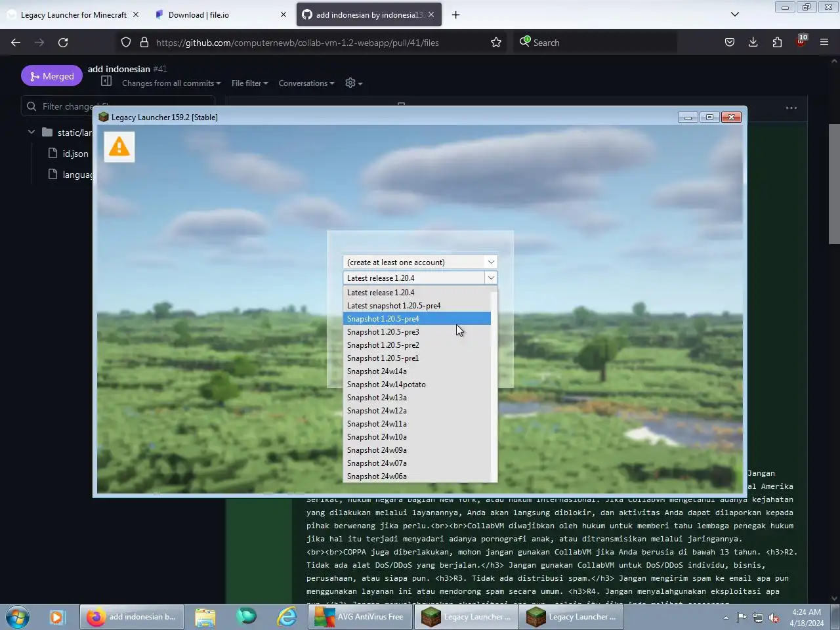Image resolution: width=840 pixels, height=630 pixels.
Task: Open the file explorer taskbar icon
Action: point(205,617)
